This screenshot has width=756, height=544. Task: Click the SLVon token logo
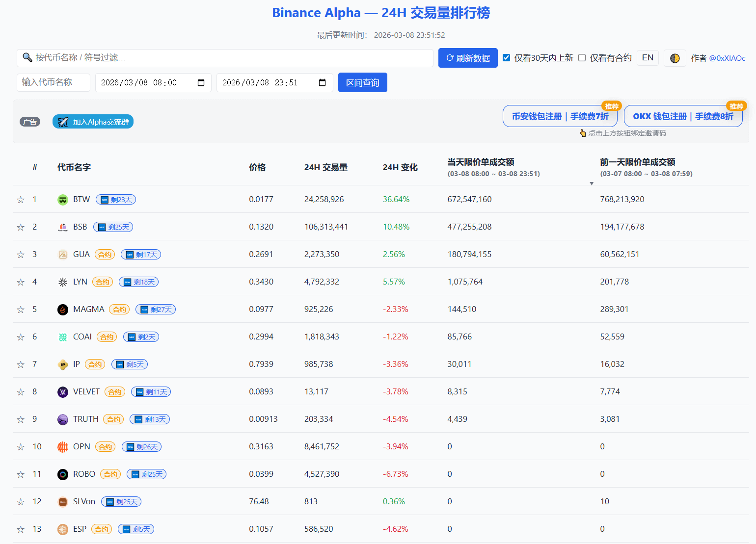click(63, 502)
